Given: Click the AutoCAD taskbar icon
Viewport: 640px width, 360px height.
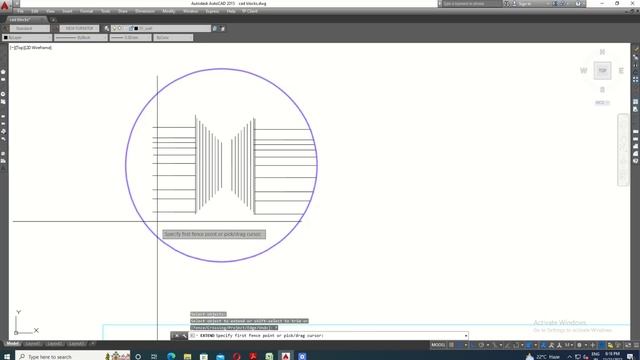Looking at the screenshot, I should [x=285, y=356].
